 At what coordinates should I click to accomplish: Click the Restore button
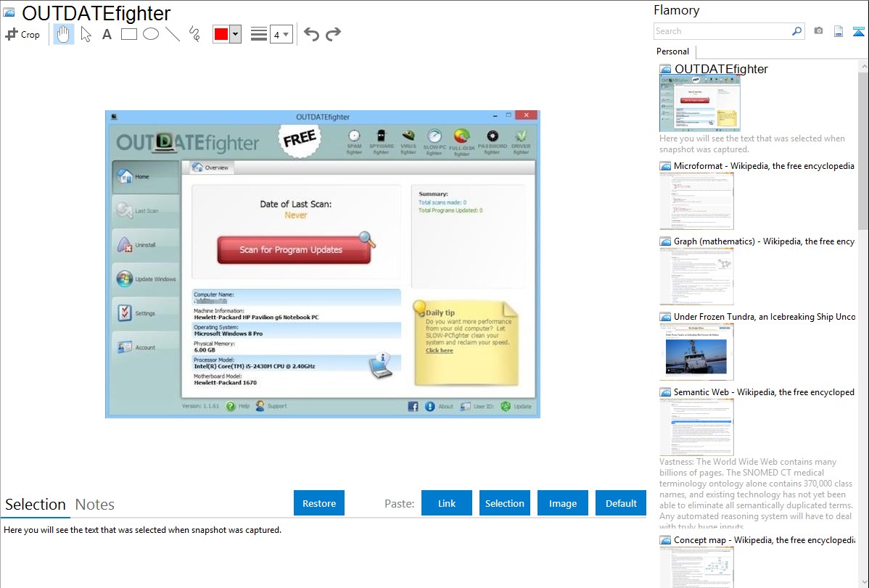point(319,503)
